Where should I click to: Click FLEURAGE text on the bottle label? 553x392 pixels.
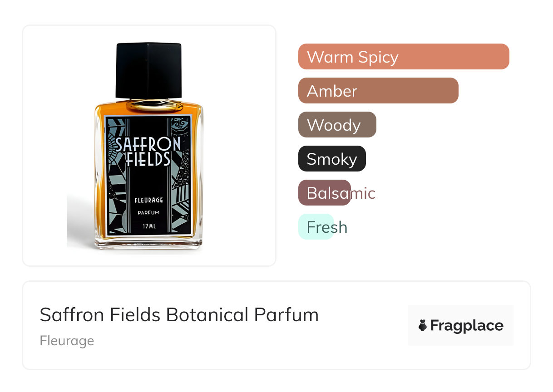(x=148, y=200)
